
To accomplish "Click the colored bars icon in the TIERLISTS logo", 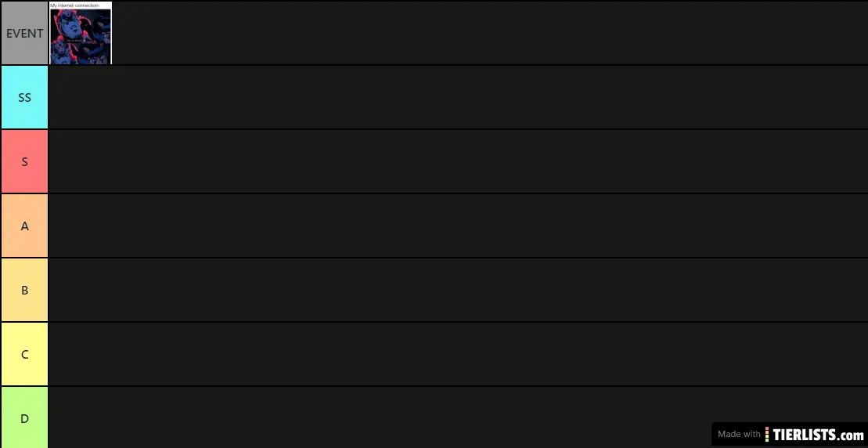I will pos(767,434).
